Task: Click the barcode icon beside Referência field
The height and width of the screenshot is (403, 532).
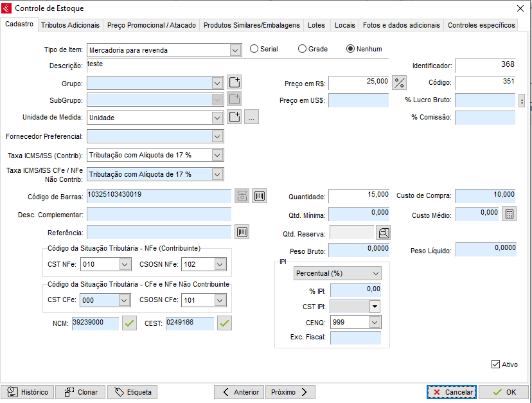Action: coord(242,232)
